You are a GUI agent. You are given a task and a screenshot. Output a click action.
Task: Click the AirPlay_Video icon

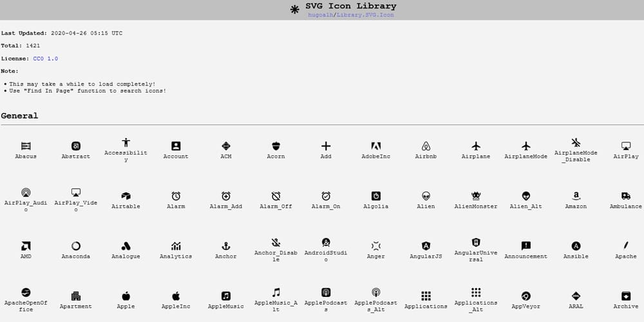76,192
